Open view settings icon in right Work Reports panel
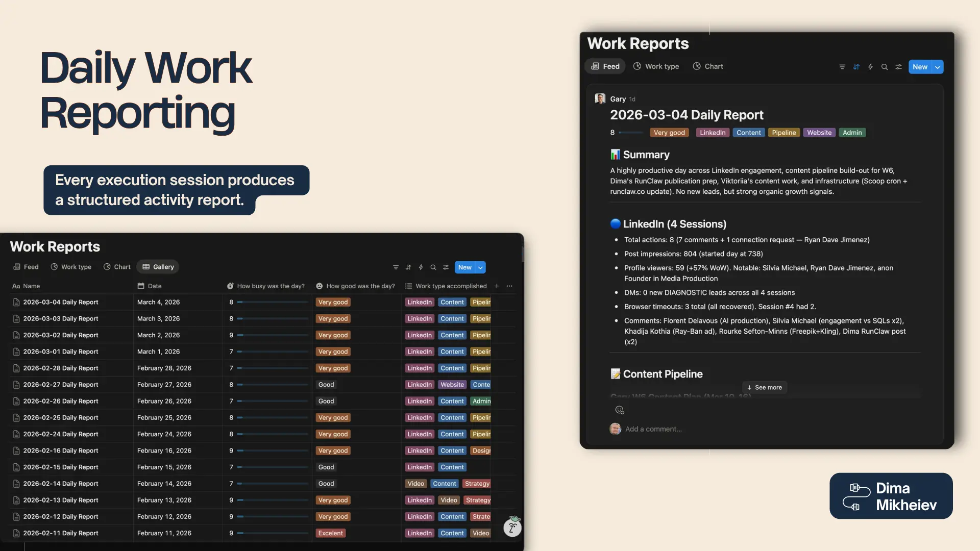 [898, 67]
